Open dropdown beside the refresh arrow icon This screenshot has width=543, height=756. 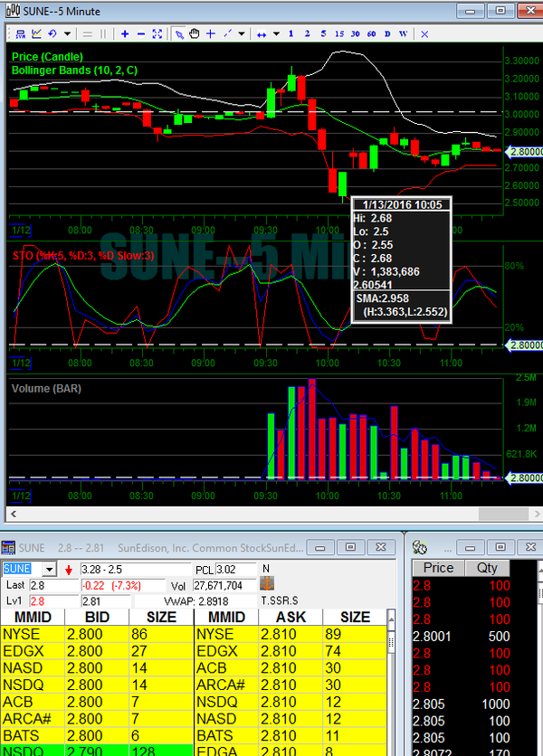(x=66, y=33)
